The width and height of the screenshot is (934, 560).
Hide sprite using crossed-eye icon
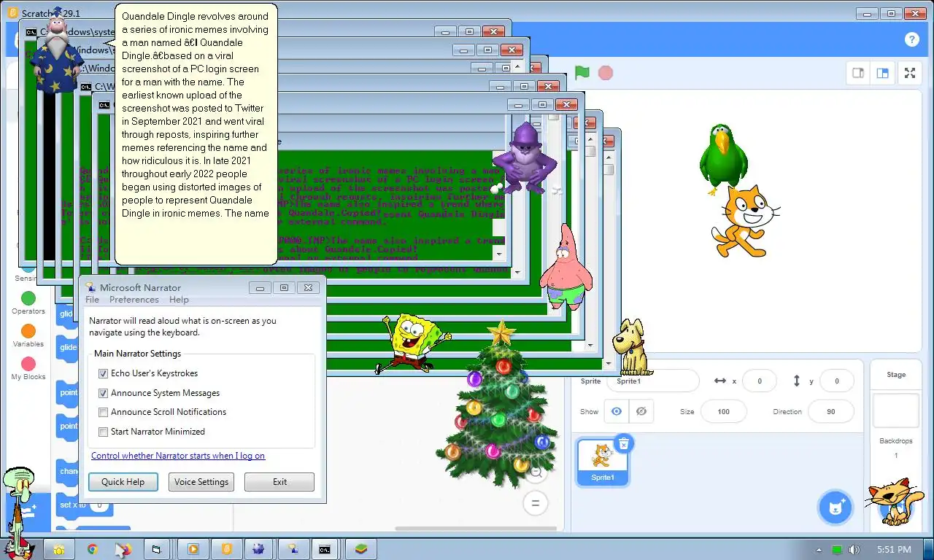pos(641,411)
